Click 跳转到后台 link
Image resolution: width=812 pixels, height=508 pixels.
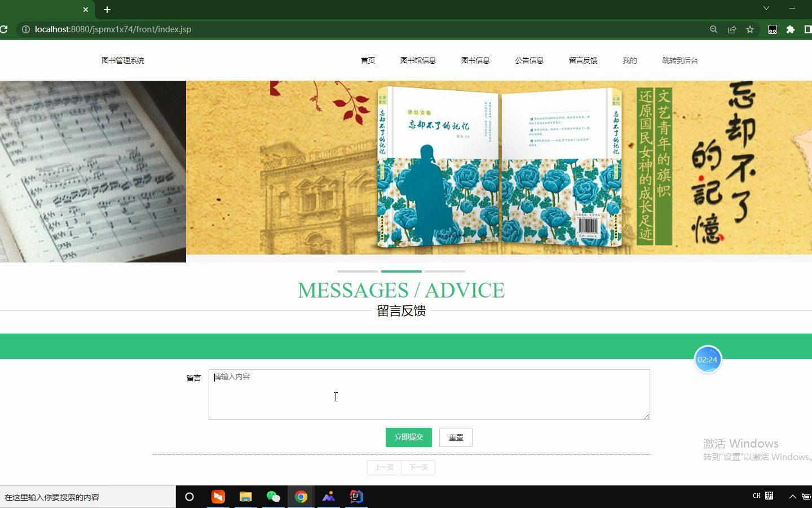(x=680, y=60)
